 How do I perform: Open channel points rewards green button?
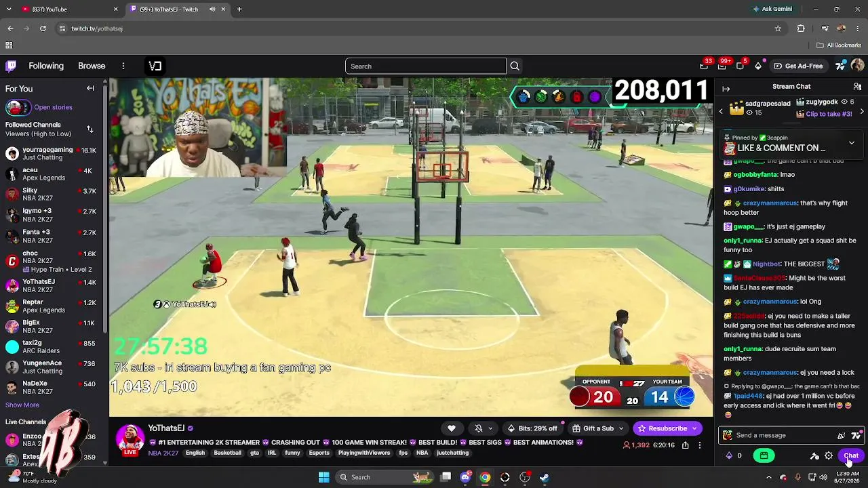(x=764, y=455)
